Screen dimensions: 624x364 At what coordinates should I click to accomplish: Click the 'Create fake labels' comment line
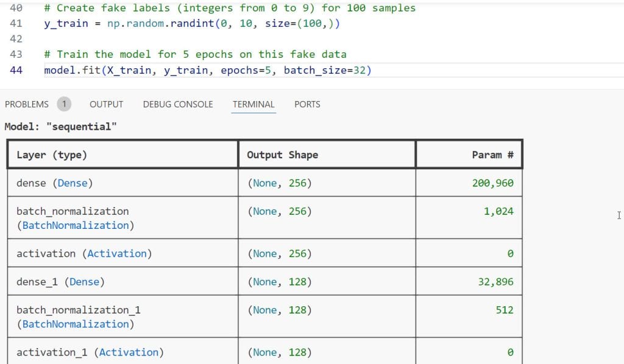tap(230, 8)
